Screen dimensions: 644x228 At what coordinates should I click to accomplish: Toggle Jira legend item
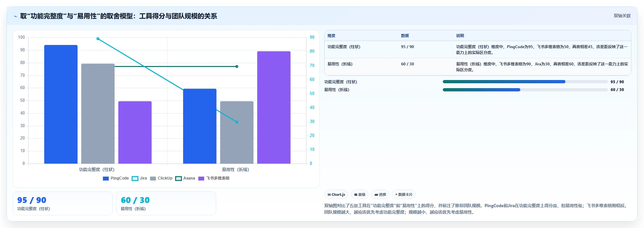coord(139,178)
